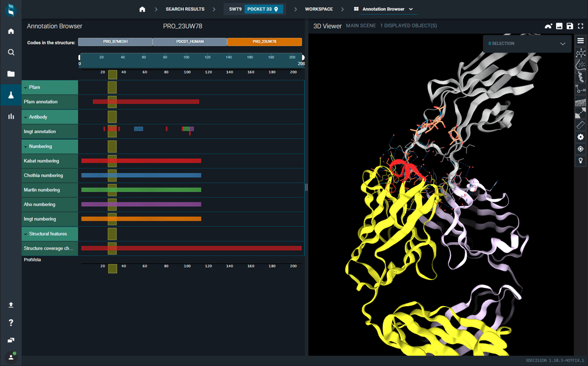Save the 3D scene with disk icon

pyautogui.click(x=570, y=26)
